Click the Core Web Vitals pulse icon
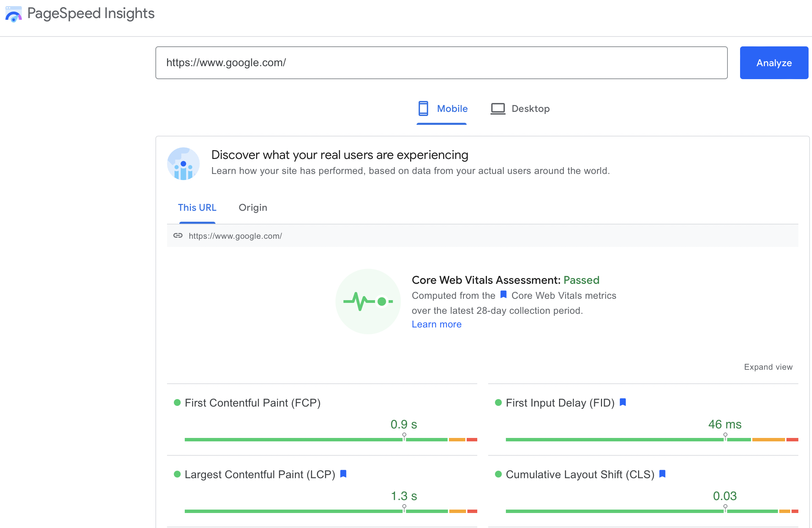The image size is (812, 528). (x=368, y=302)
